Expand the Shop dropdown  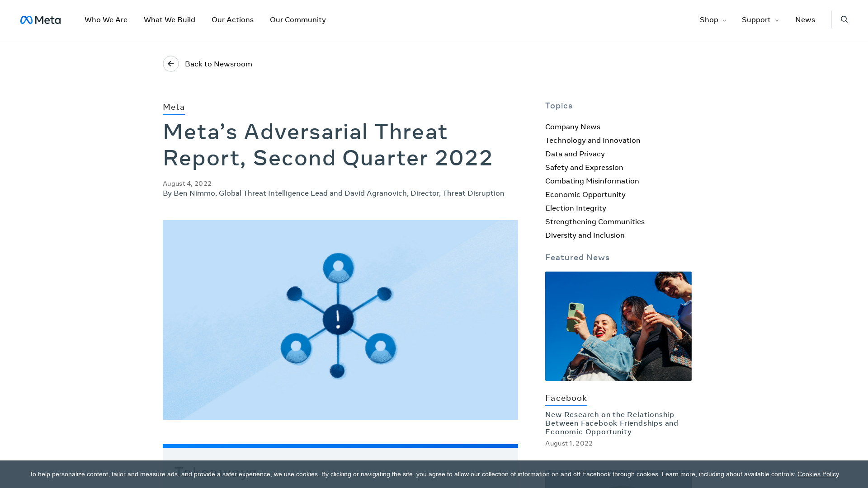[712, 19]
